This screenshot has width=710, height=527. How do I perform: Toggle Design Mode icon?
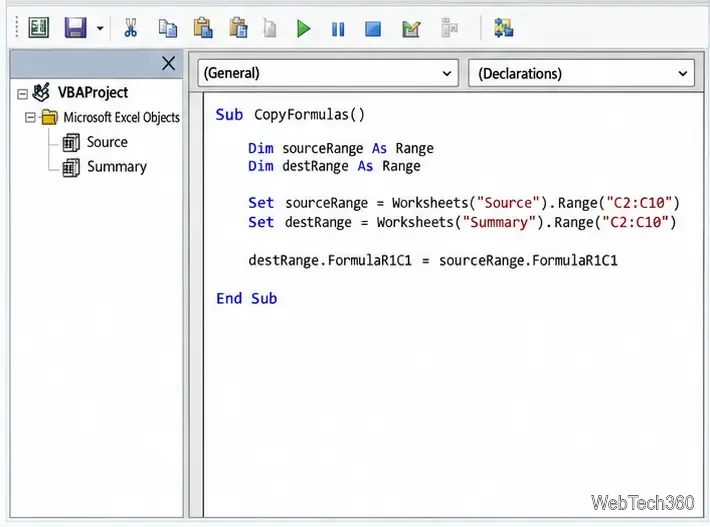pos(411,29)
